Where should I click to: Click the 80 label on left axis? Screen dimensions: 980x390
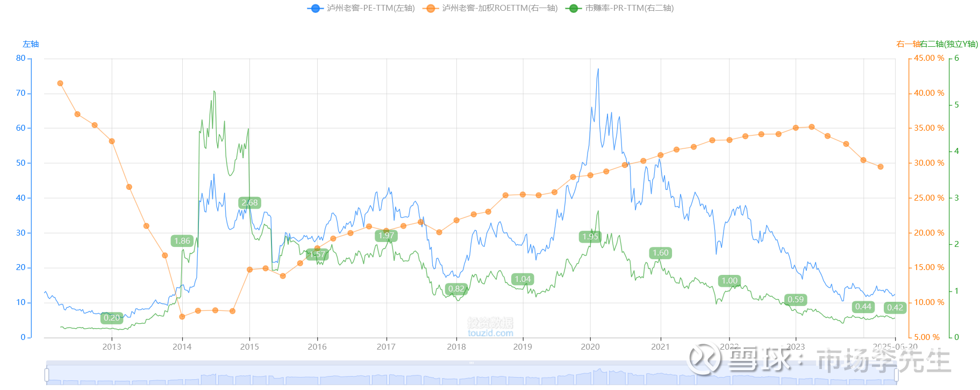[20, 58]
